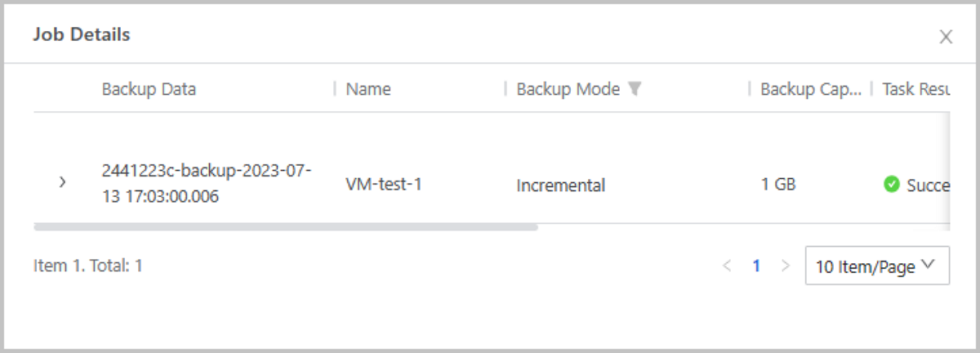
Task: Expand the 2441223c-backup row details
Action: [63, 182]
